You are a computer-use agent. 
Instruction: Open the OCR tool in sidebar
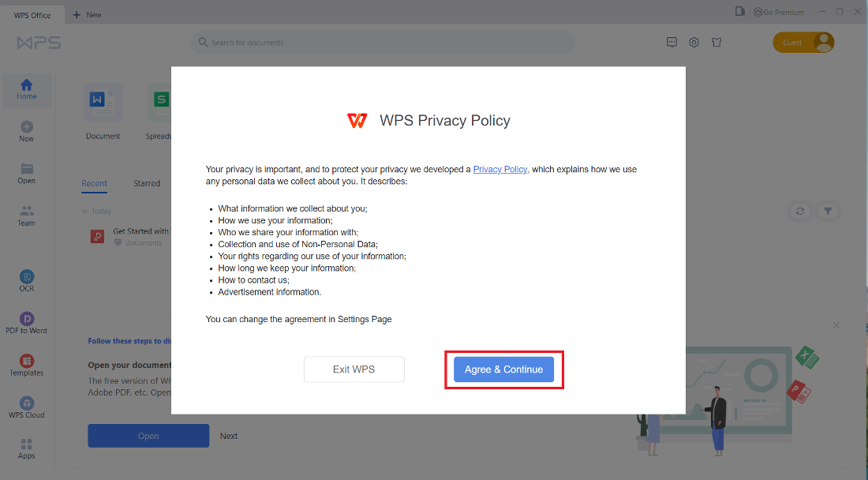[x=27, y=280]
